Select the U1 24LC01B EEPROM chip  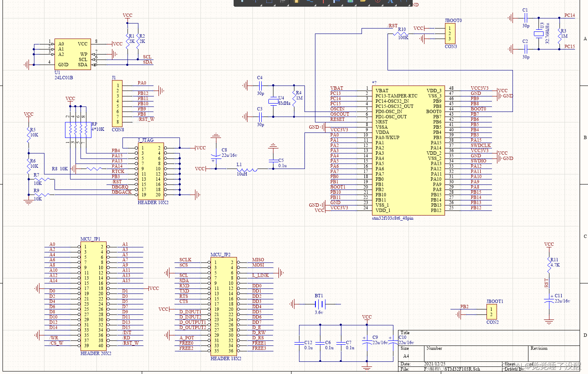coord(72,55)
